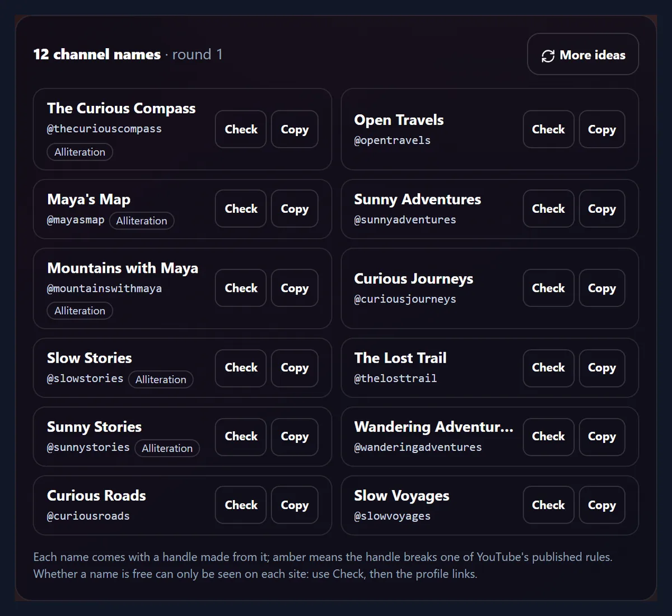672x616 pixels.
Task: Check Curious Journeys availability
Action: tap(548, 288)
